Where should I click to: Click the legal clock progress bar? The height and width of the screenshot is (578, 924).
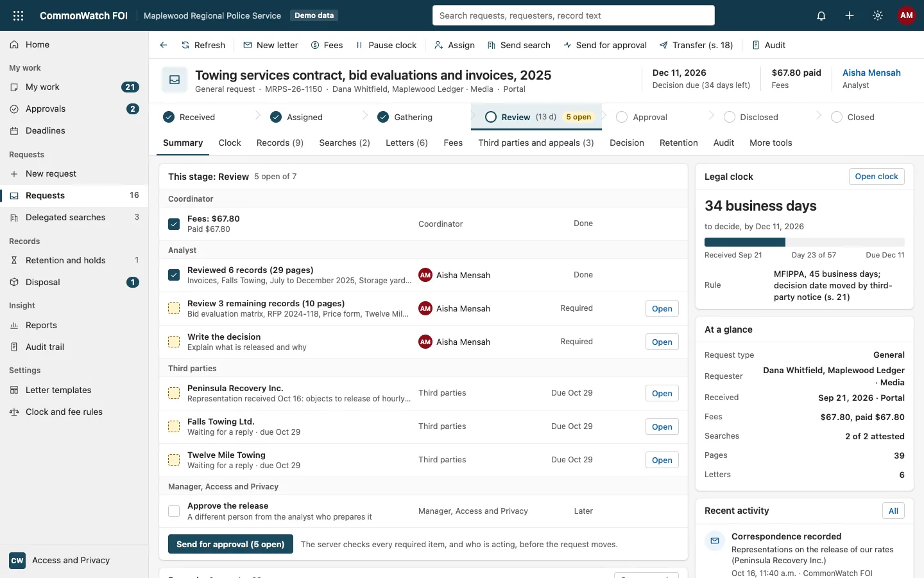pyautogui.click(x=805, y=242)
